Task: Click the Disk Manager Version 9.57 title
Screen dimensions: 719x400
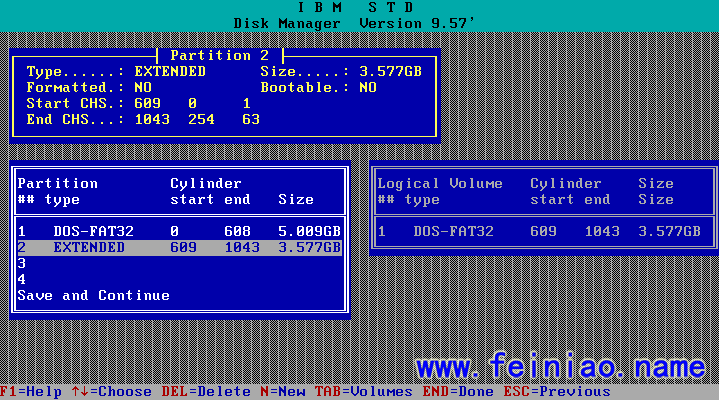Action: (354, 23)
